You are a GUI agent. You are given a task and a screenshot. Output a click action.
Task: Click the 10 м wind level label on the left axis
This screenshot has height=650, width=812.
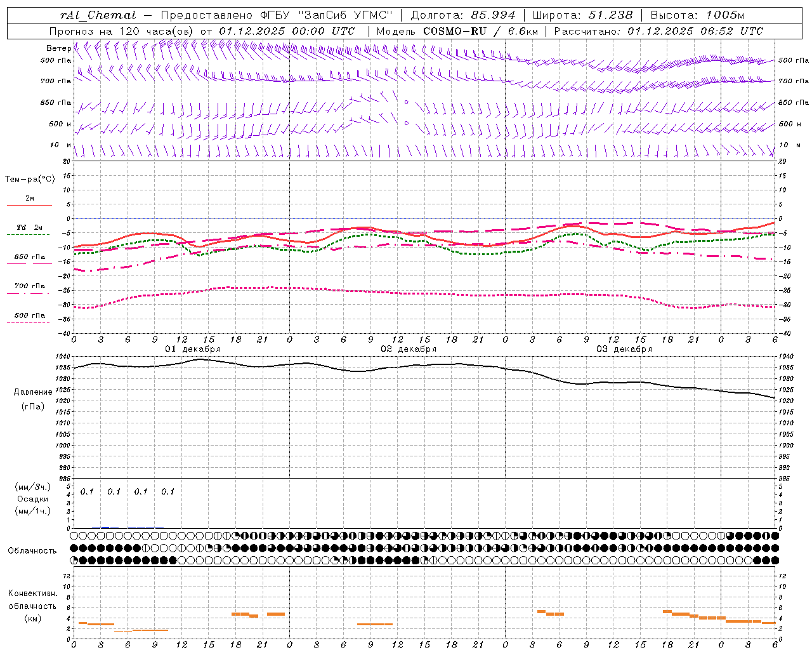pos(60,145)
